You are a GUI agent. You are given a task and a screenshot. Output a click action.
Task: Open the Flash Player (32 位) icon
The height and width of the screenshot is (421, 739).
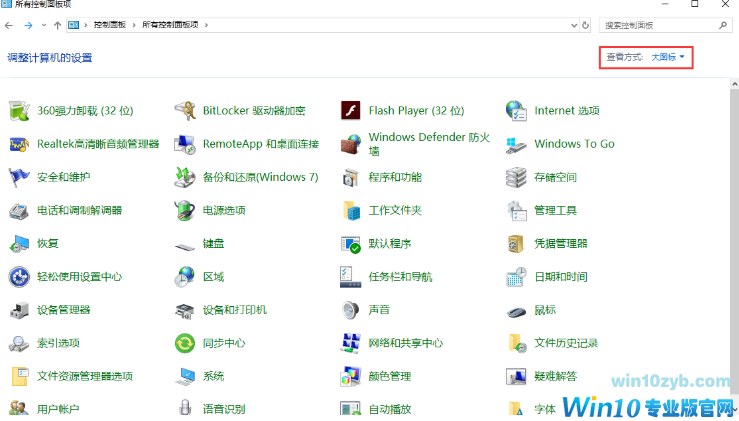tap(351, 111)
